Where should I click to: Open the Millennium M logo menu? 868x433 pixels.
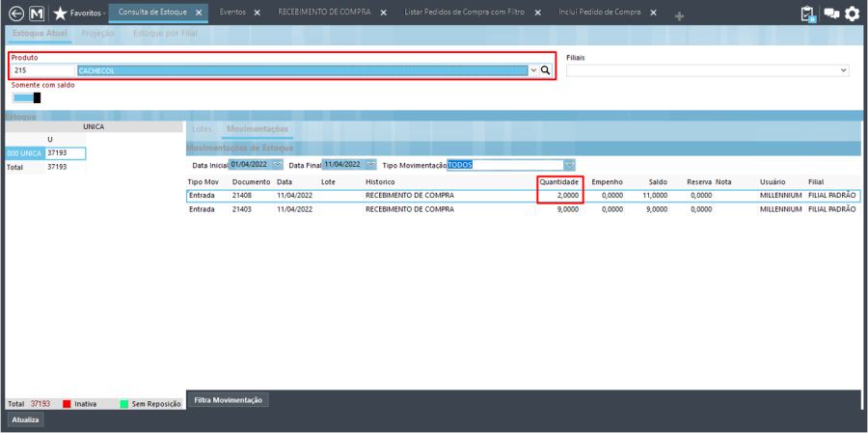coord(37,14)
